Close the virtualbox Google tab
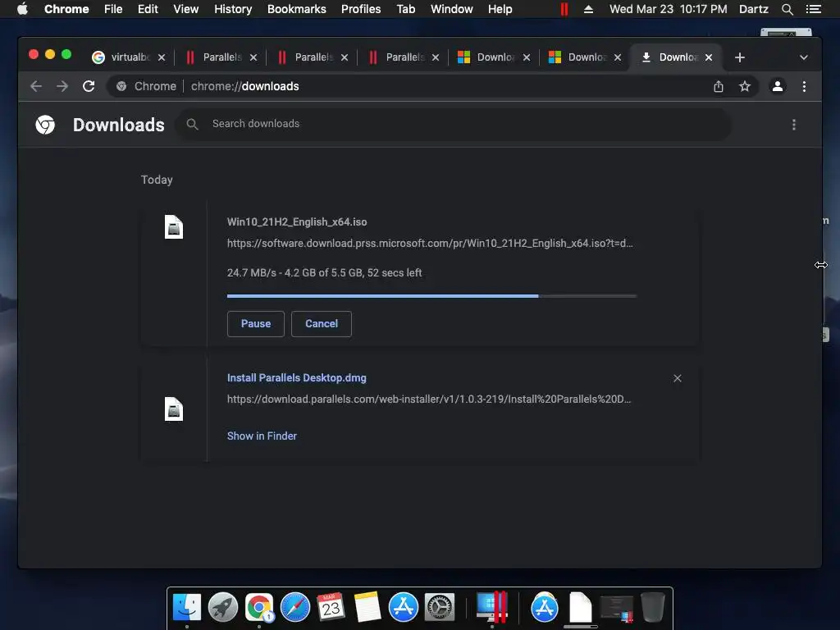840x630 pixels. click(162, 57)
